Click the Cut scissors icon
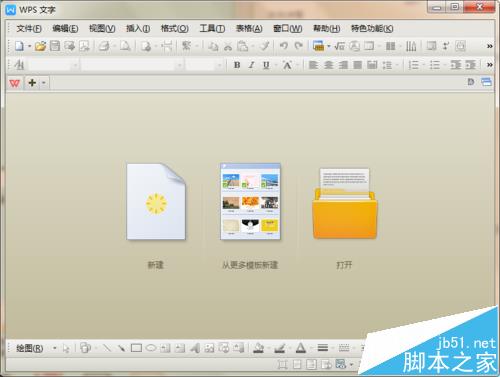The width and height of the screenshot is (500, 377). tap(228, 46)
